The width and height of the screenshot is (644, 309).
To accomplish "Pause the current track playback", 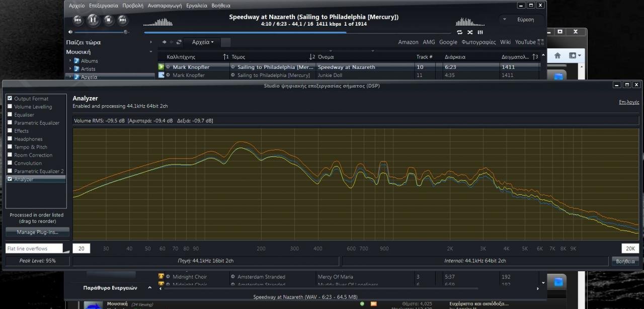I will pyautogui.click(x=93, y=20).
